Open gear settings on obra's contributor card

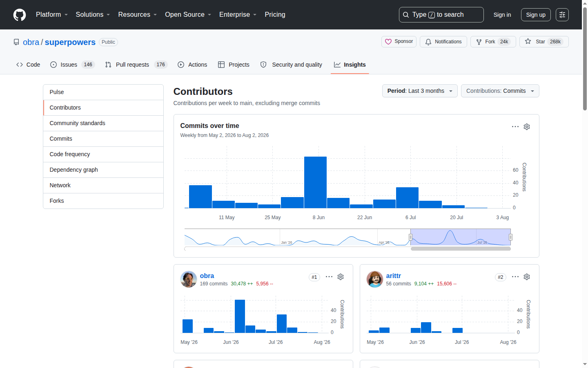coord(341,277)
